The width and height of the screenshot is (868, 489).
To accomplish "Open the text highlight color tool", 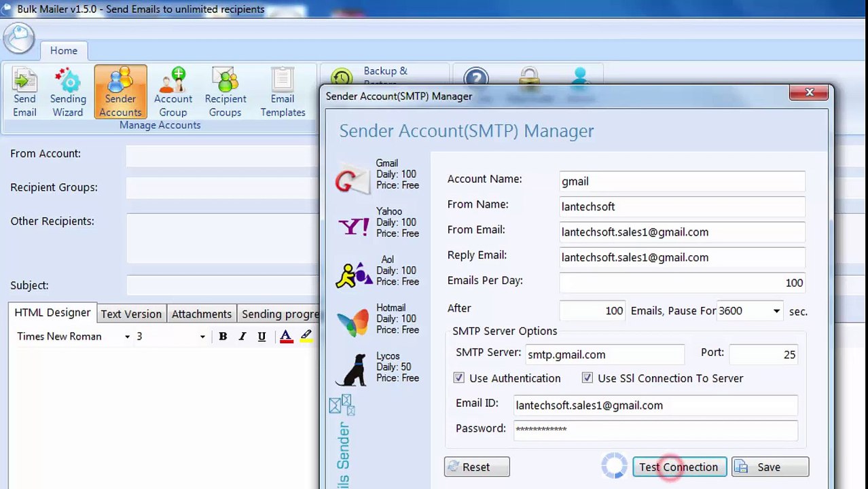I will pos(306,336).
